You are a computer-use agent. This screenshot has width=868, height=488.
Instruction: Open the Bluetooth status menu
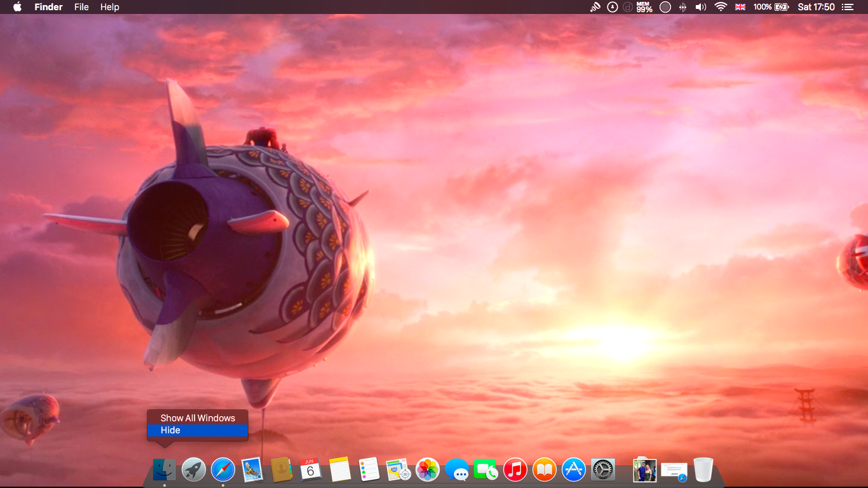(x=683, y=7)
